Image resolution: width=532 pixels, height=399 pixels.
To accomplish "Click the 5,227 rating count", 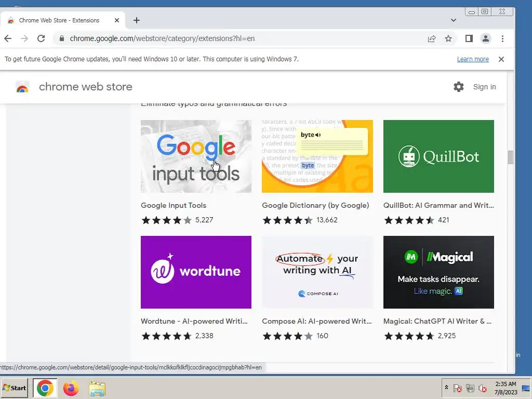I will click(x=204, y=220).
